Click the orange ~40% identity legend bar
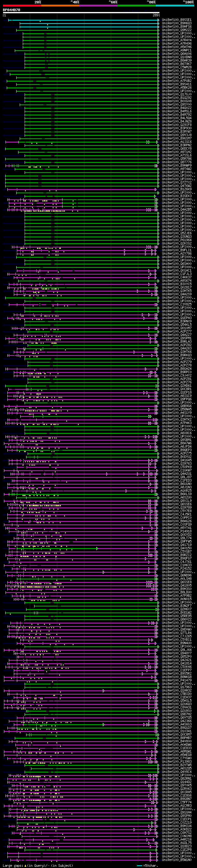 pyautogui.click(x=60, y=6)
